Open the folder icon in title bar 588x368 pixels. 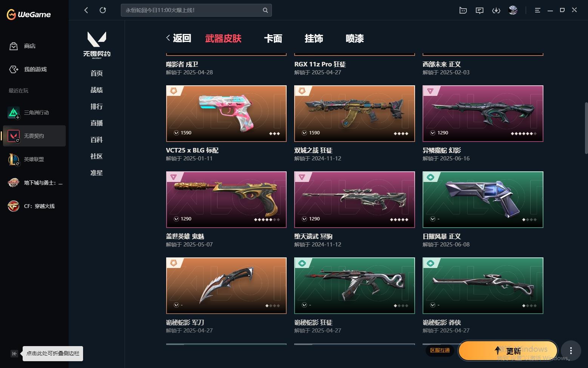463,10
